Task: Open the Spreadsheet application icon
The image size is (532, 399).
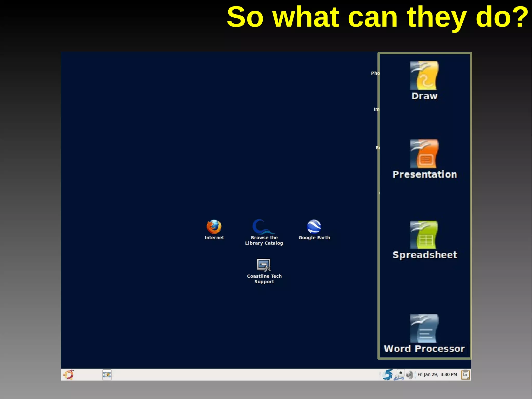Action: pyautogui.click(x=424, y=235)
